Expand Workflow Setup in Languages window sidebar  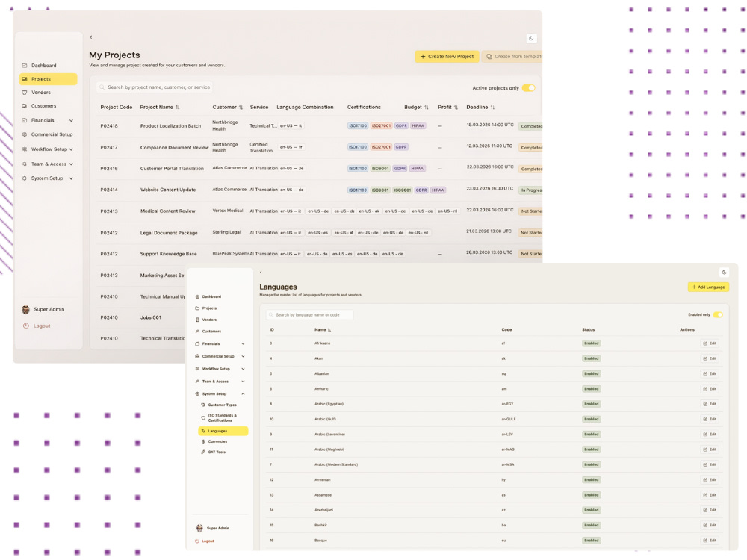(x=243, y=369)
